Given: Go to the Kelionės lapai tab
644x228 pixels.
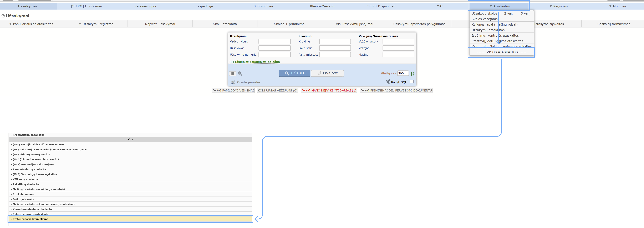Looking at the screenshot, I should pyautogui.click(x=145, y=6).
